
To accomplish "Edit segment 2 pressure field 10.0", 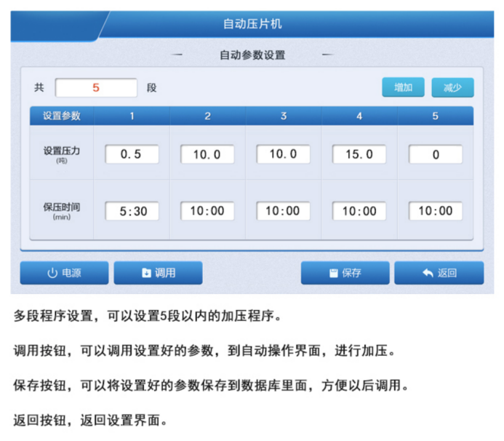I will point(207,155).
